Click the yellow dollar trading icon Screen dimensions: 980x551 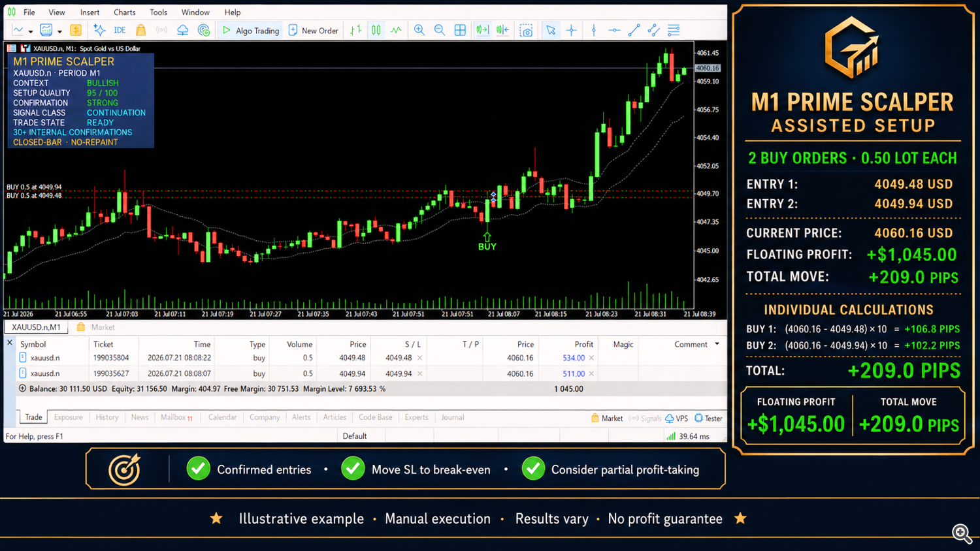pos(76,30)
